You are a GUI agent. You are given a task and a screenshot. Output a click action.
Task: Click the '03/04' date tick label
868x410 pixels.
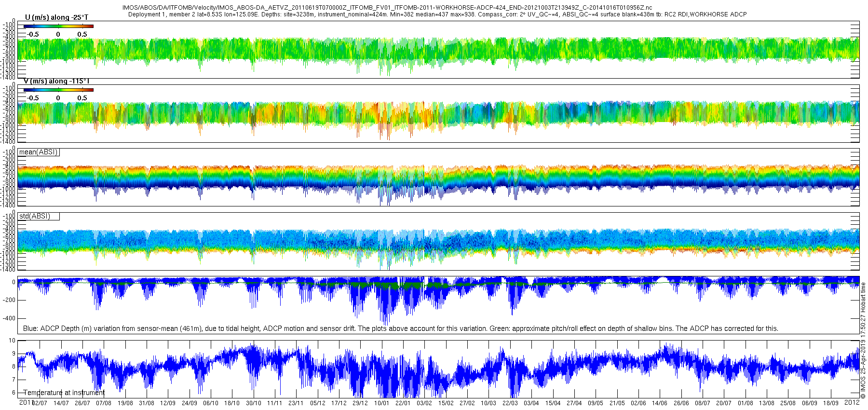[531, 403]
